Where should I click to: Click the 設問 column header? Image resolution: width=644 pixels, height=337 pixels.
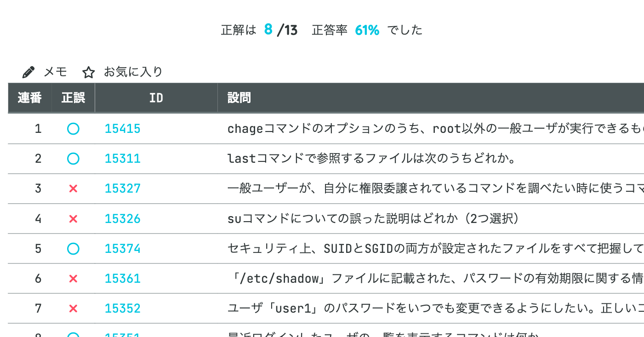(x=239, y=98)
